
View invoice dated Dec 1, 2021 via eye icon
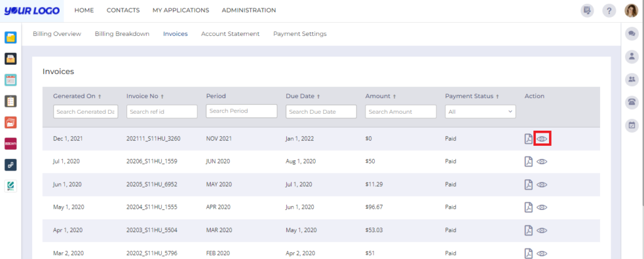tap(541, 139)
